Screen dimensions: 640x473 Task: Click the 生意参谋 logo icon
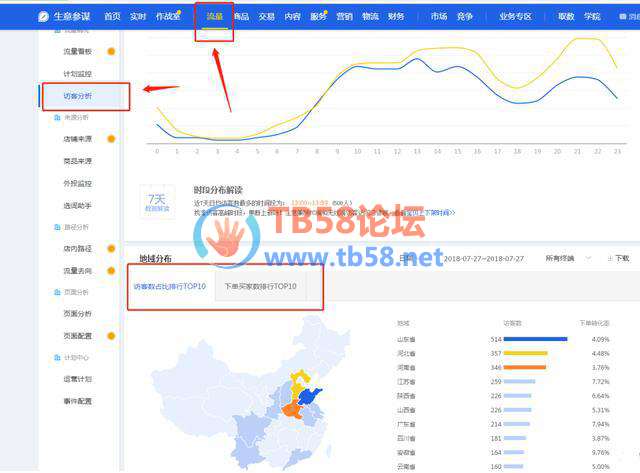[45, 17]
